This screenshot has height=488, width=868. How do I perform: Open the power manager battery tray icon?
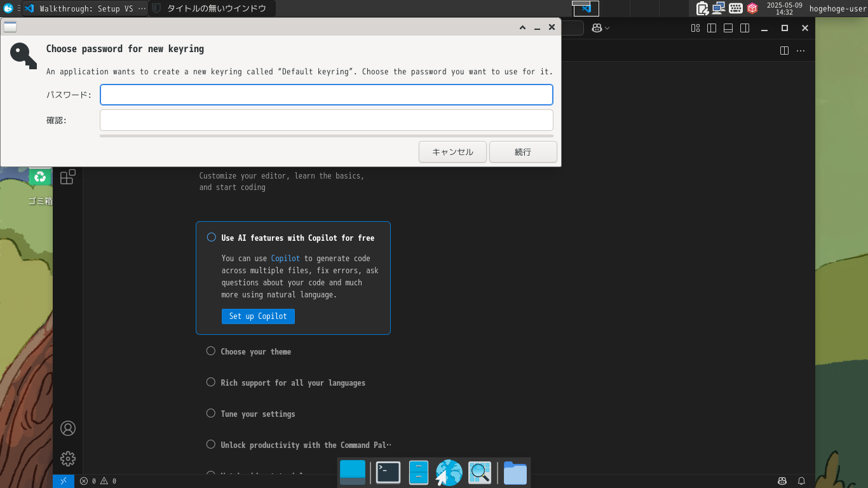(702, 8)
